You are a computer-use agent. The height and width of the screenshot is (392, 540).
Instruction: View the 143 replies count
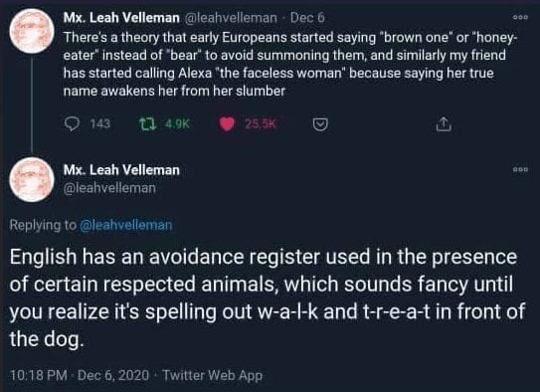point(99,123)
